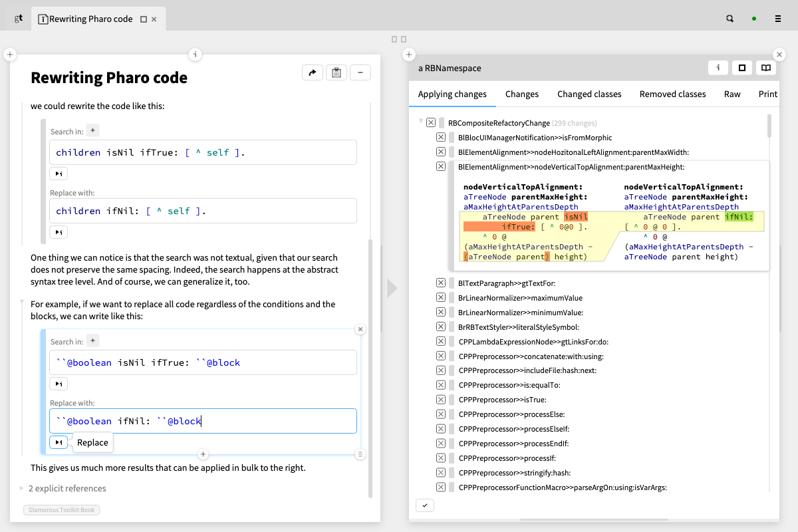Uncheck BlBlocUIManagerNotification>>isFromMorphic
Image resolution: width=798 pixels, height=532 pixels.
440,137
